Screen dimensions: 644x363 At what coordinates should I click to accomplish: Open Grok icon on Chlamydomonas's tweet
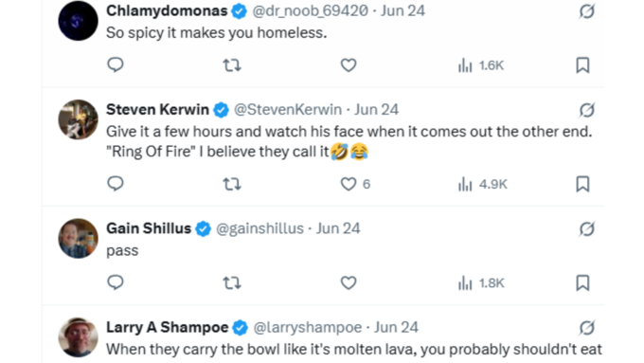point(586,11)
